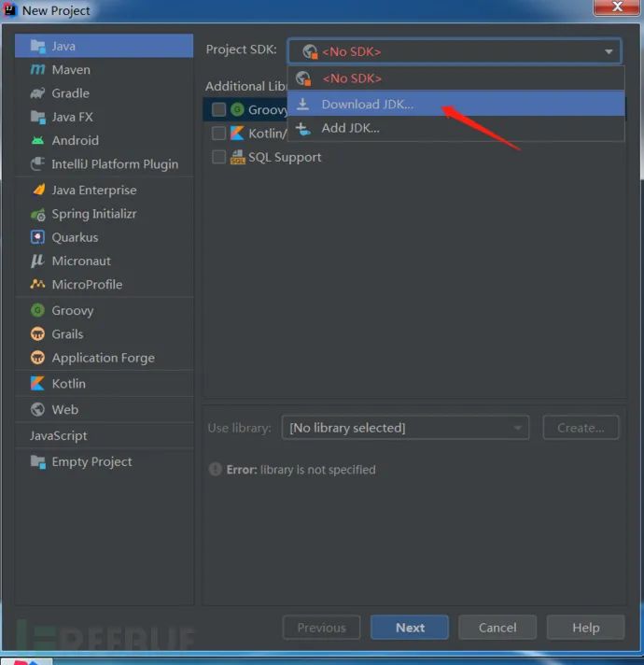Select the Quarkus project type
Viewport: 644px width, 665px height.
point(104,237)
